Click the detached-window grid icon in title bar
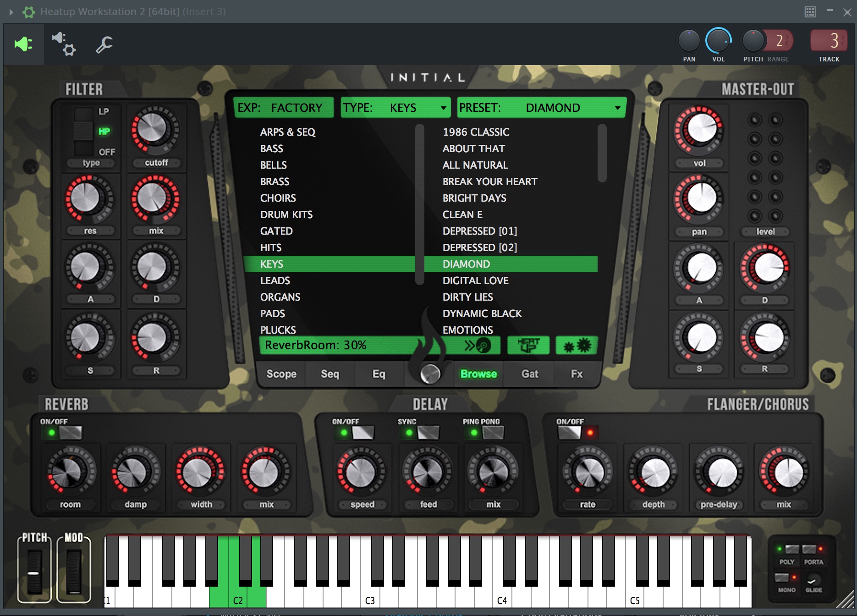This screenshot has height=616, width=857. click(x=810, y=12)
